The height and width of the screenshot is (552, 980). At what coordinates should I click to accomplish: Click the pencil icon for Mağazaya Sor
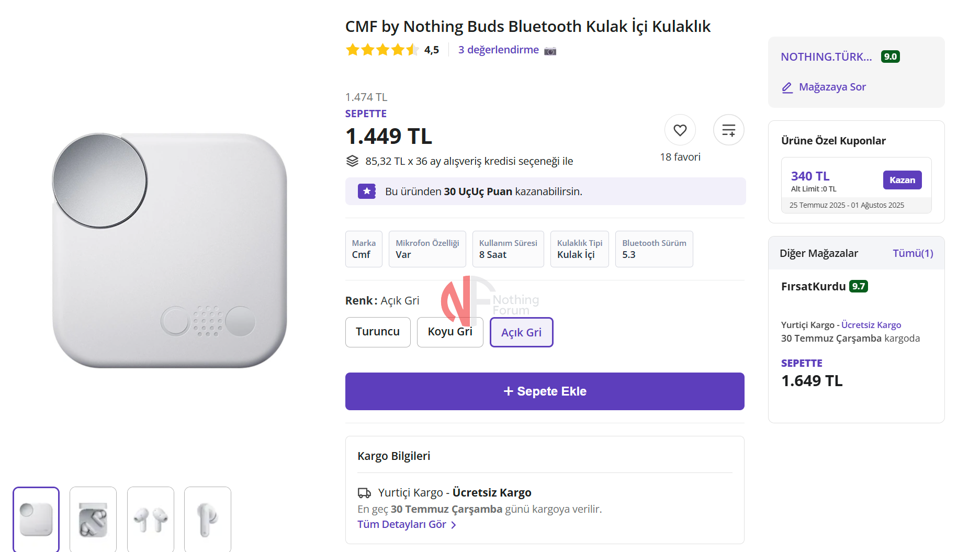point(787,87)
